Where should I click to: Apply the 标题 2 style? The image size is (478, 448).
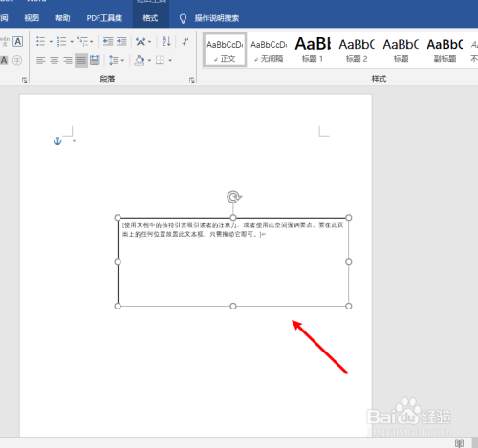click(x=357, y=50)
